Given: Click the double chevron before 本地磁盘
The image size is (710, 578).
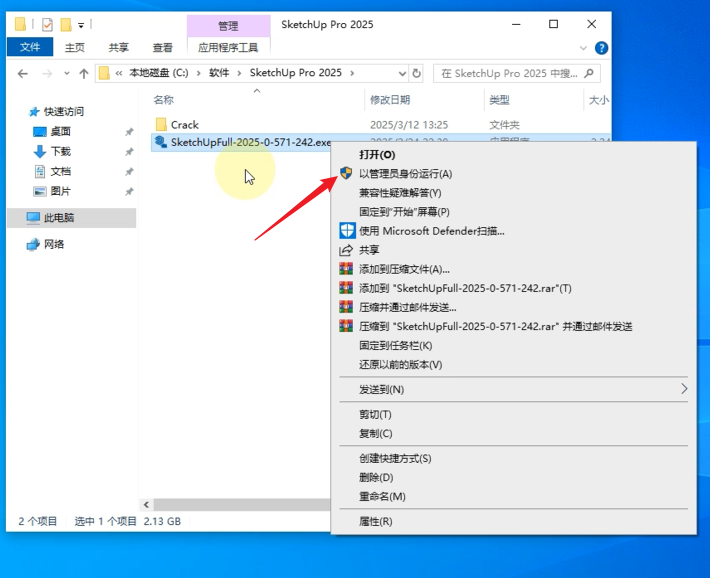Looking at the screenshot, I should coord(119,73).
